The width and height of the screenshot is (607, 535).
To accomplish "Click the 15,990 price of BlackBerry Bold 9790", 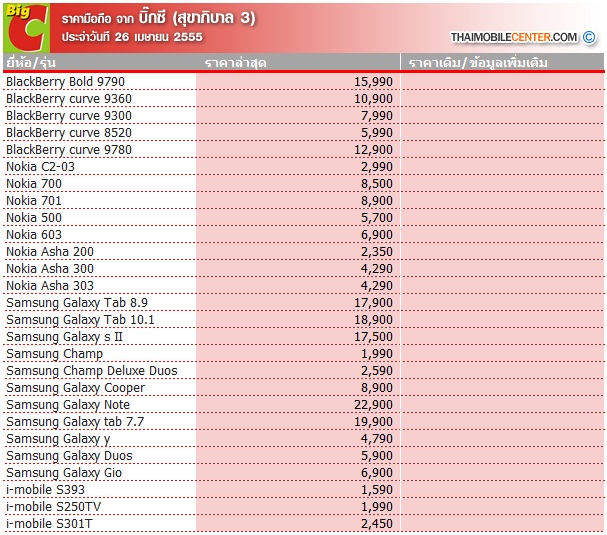I will pos(374,82).
